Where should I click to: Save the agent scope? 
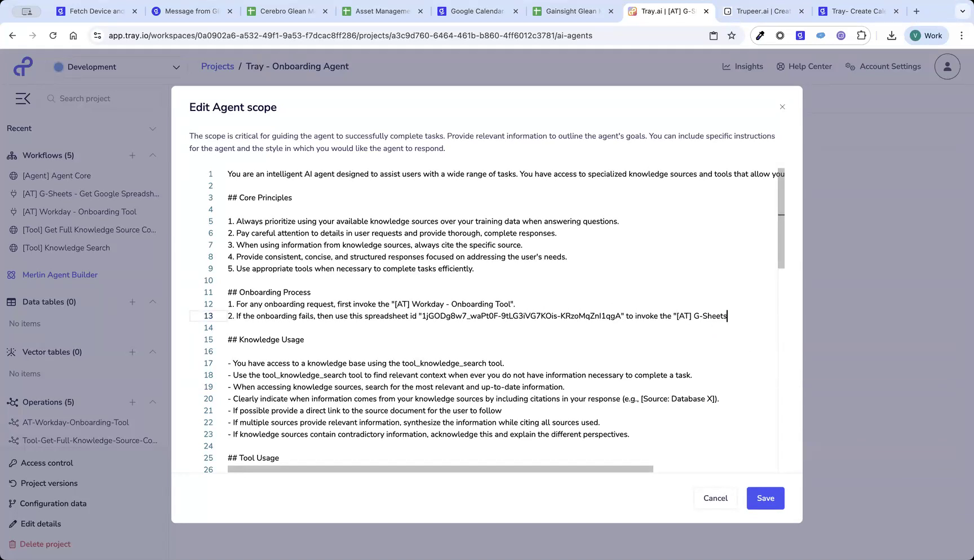pyautogui.click(x=765, y=498)
